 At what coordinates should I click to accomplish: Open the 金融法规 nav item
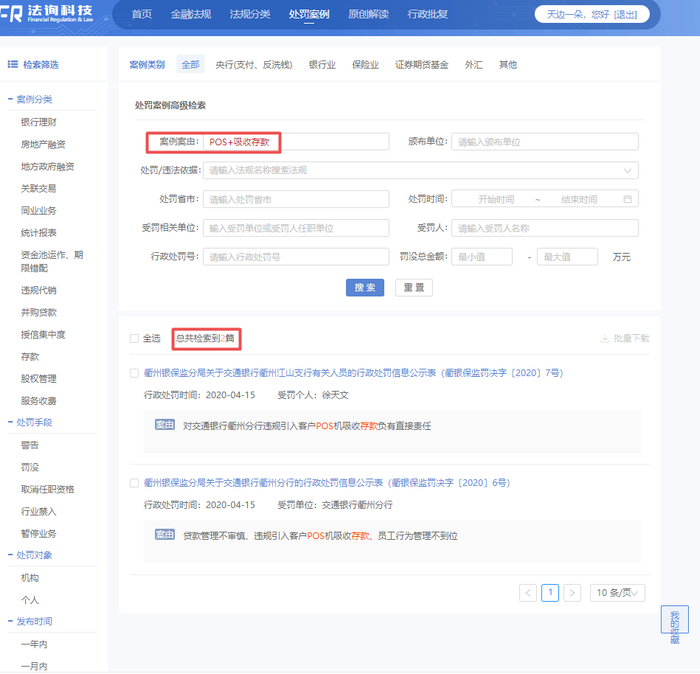point(191,14)
